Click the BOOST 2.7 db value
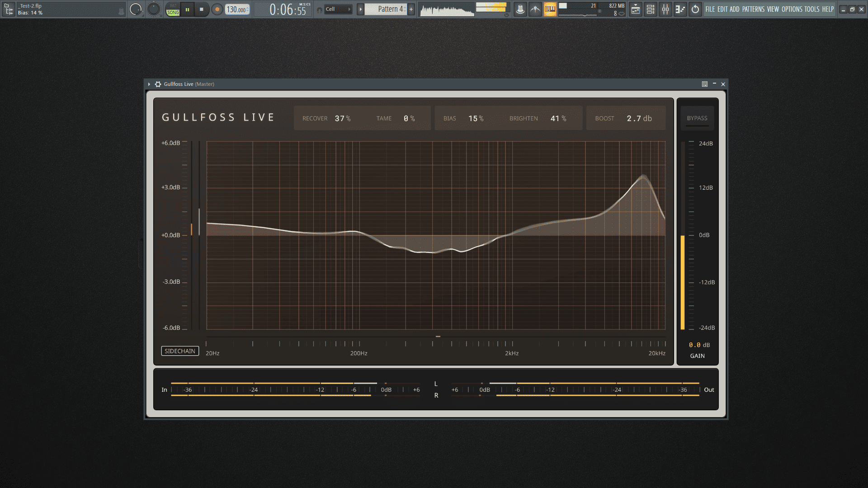This screenshot has height=488, width=868. pyautogui.click(x=639, y=118)
